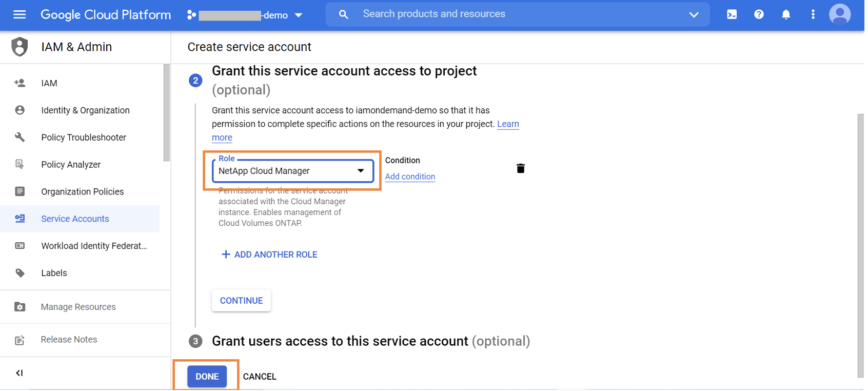Show notifications via bell icon

tap(785, 14)
